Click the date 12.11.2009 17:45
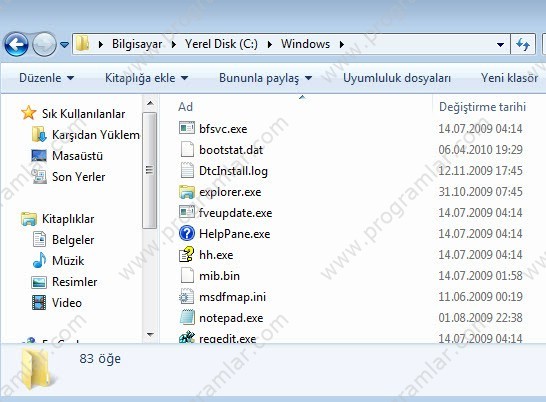Image resolution: width=546 pixels, height=402 pixels. [x=481, y=171]
